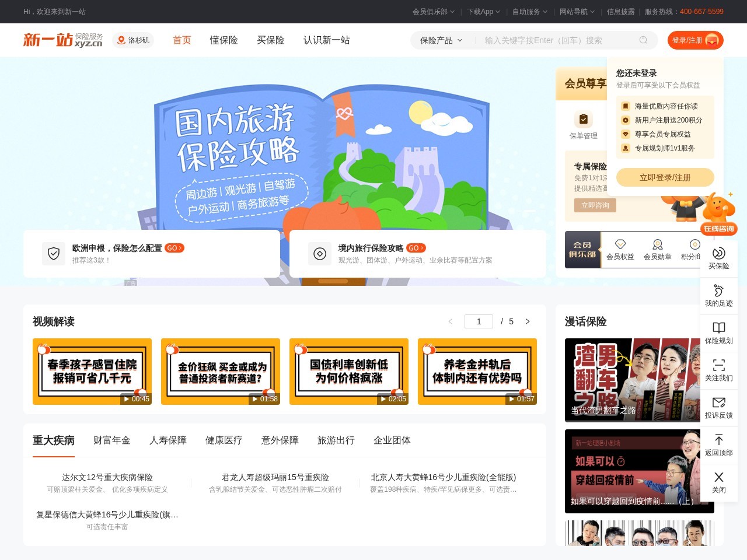Image resolution: width=747 pixels, height=560 pixels.
Task: Open 会员权益 in the member club bar
Action: point(620,249)
